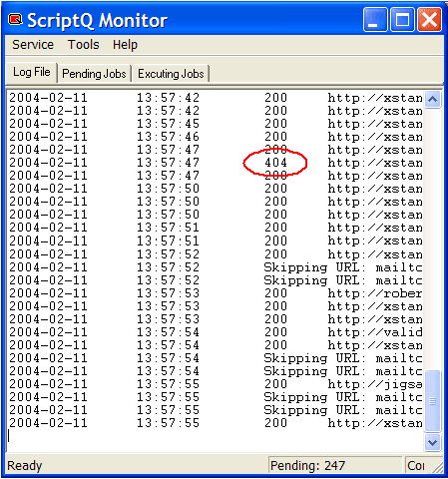Click the http://jigsa URL entry
Screen dimensions: 448x479
(x=375, y=385)
